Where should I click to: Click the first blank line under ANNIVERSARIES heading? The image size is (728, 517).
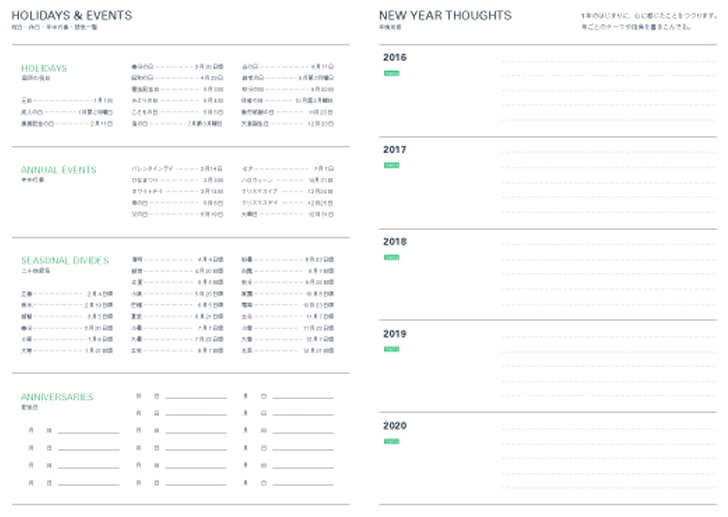click(x=88, y=432)
